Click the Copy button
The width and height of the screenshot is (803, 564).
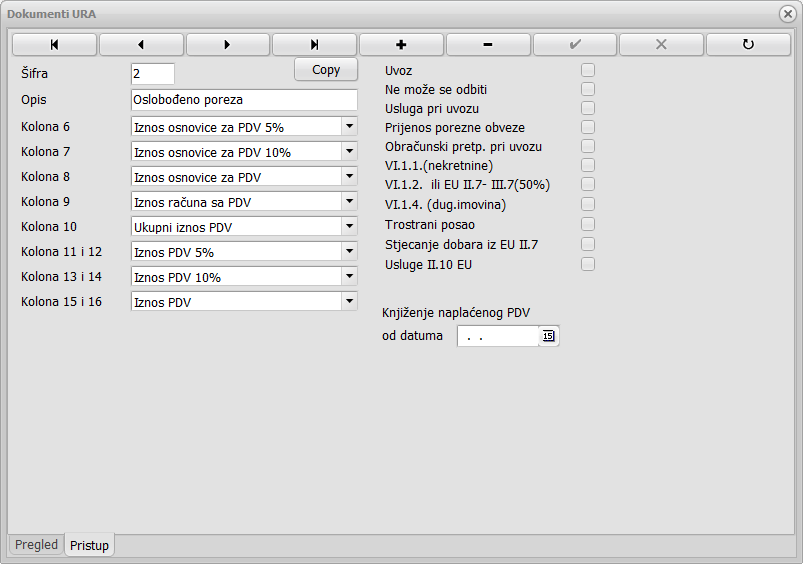[x=326, y=70]
